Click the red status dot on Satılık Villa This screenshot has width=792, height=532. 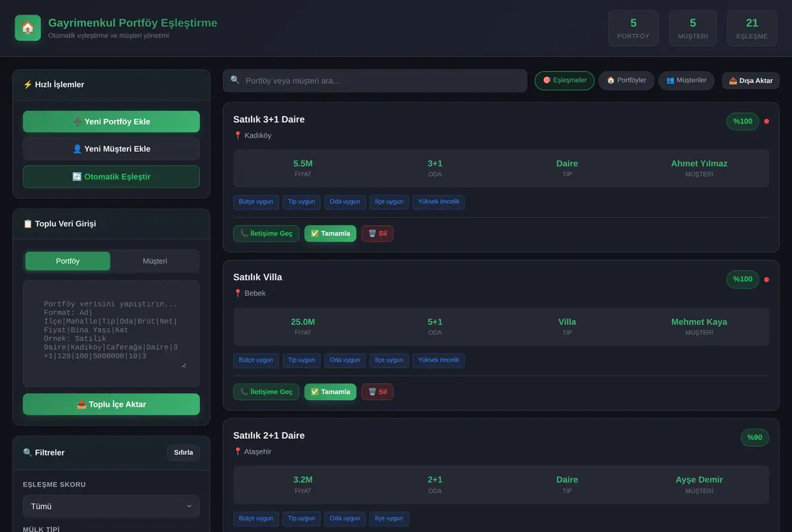pos(766,279)
